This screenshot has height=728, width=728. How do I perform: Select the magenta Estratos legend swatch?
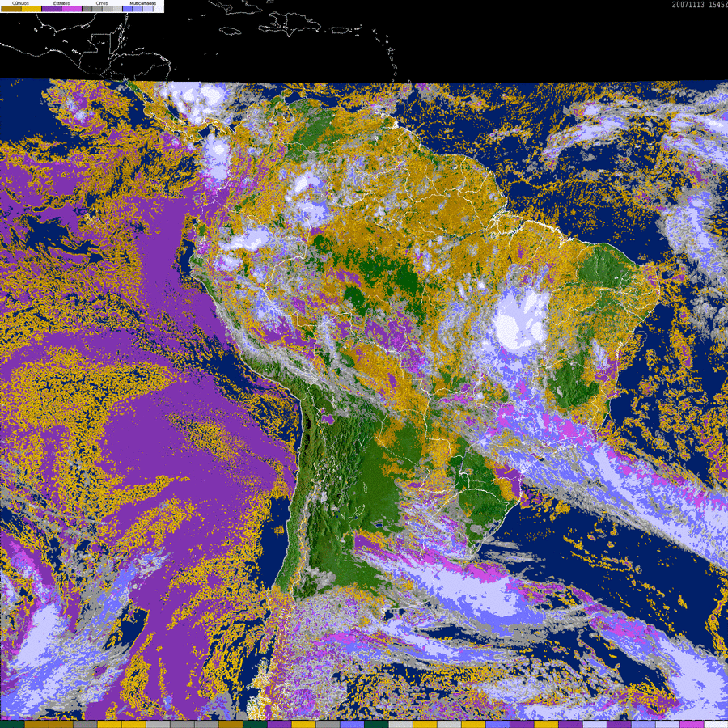[x=72, y=8]
